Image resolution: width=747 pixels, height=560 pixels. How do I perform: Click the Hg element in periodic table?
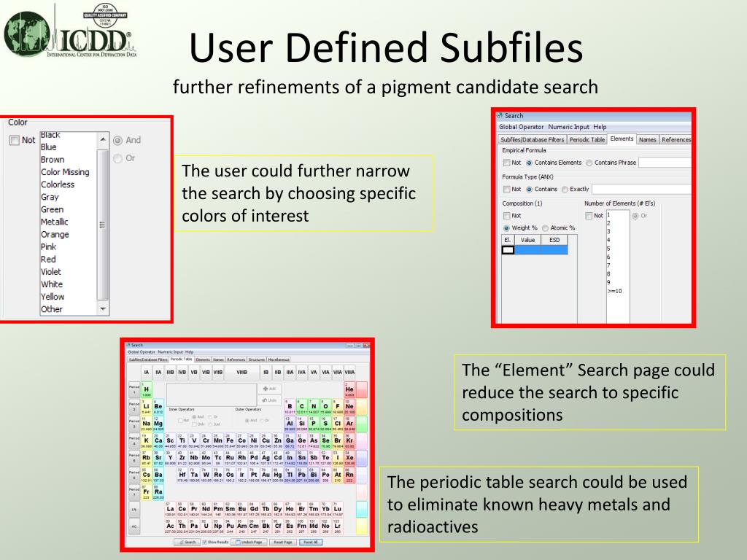278,475
